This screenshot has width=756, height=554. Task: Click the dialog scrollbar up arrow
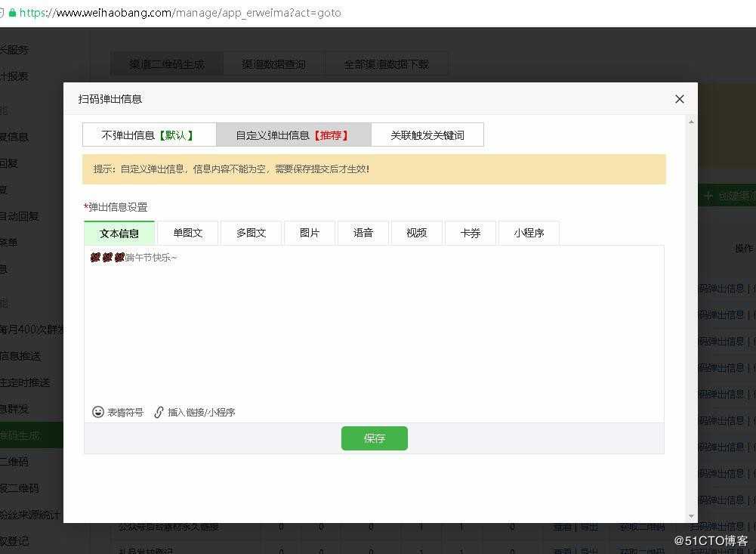click(x=691, y=122)
